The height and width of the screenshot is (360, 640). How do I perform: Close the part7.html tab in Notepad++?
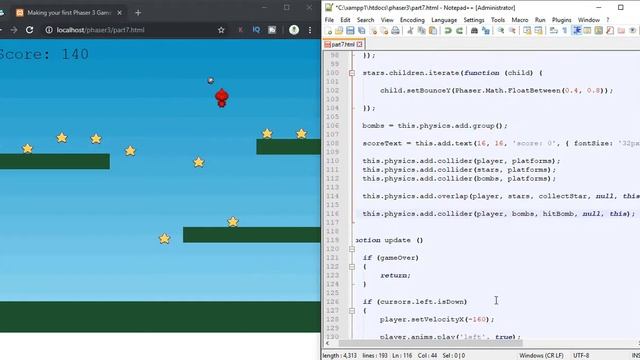click(360, 44)
